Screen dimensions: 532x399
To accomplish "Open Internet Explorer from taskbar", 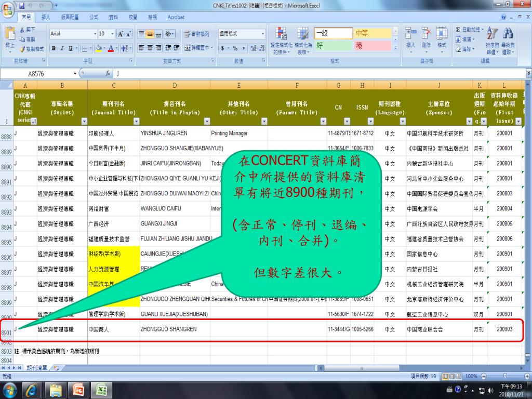I will (x=31, y=391).
